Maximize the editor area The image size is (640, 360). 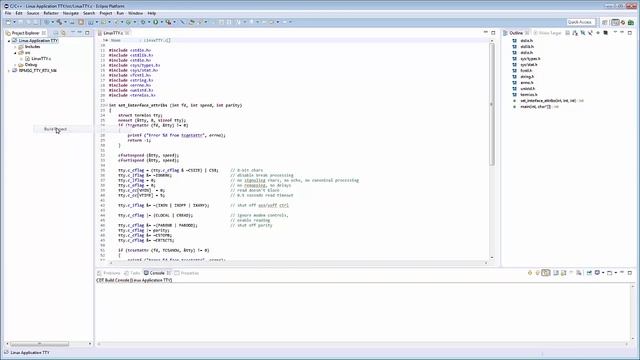(493, 33)
